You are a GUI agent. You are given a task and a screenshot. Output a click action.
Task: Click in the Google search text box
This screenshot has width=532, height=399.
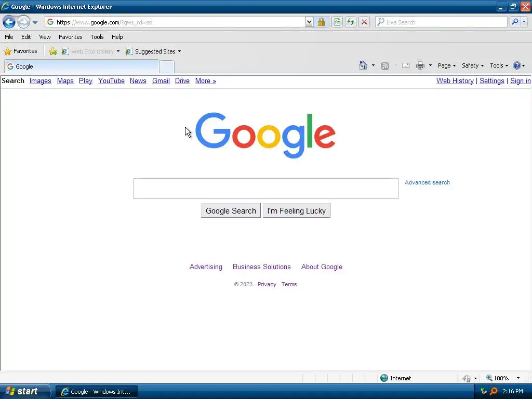[265, 189]
